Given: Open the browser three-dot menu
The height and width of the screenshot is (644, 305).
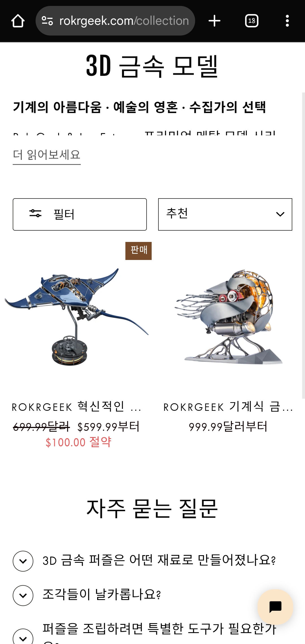Looking at the screenshot, I should coord(287,21).
